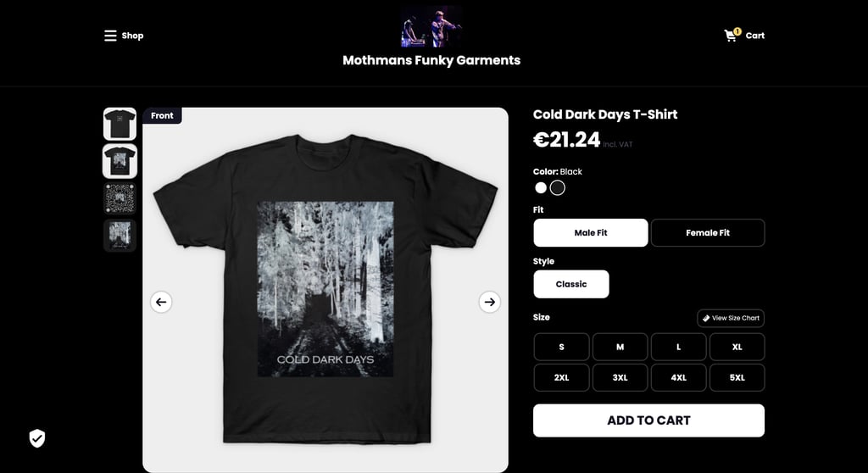The image size is (868, 473).
Task: Show the QR code pattern thumbnail
Action: (x=120, y=198)
